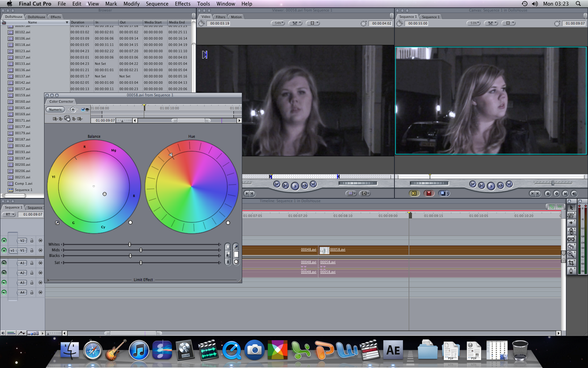Mute the A1 audio track

pos(4,263)
